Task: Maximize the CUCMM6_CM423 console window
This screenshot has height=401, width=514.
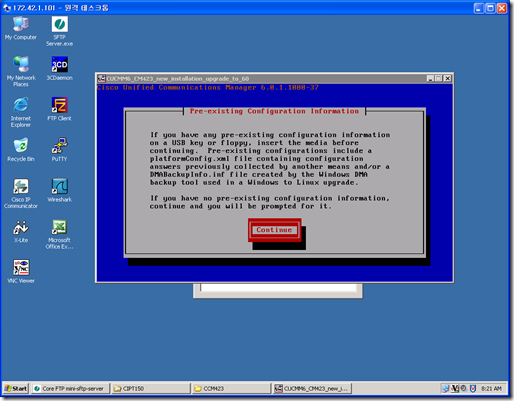Action: coord(439,79)
